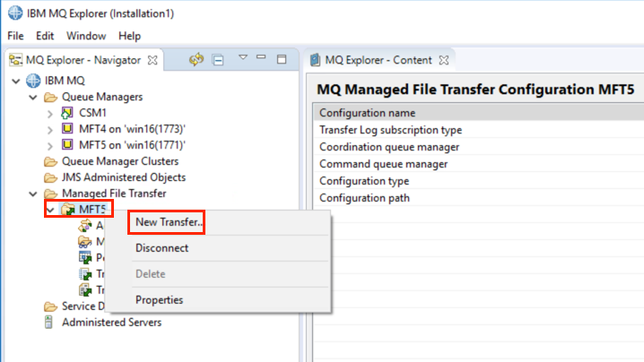Collapse the MFT5 configuration node

[50, 211]
